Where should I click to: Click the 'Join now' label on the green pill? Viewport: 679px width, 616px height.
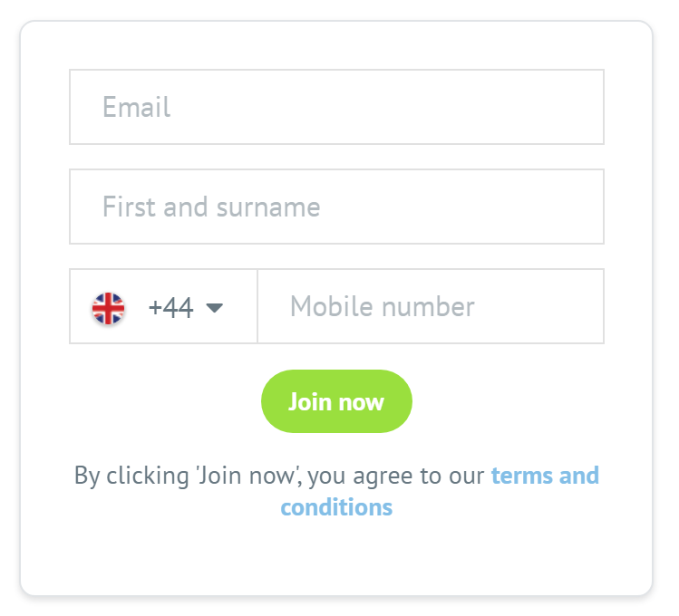coord(336,402)
